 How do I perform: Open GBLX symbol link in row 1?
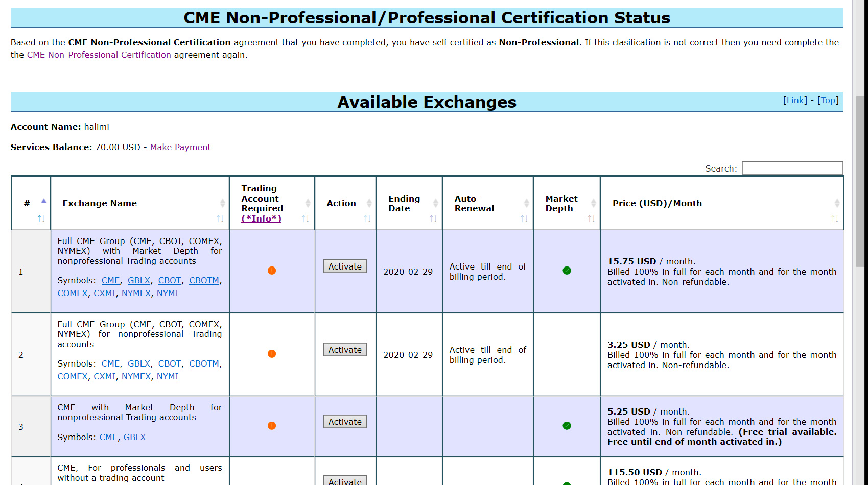(x=139, y=280)
